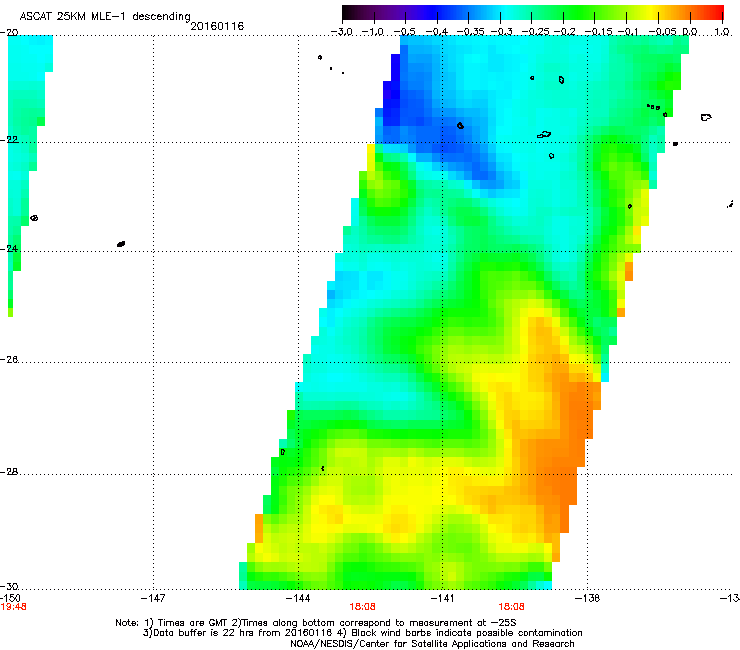
Task: Click the '-24' latitude axis label
Action: 9,249
